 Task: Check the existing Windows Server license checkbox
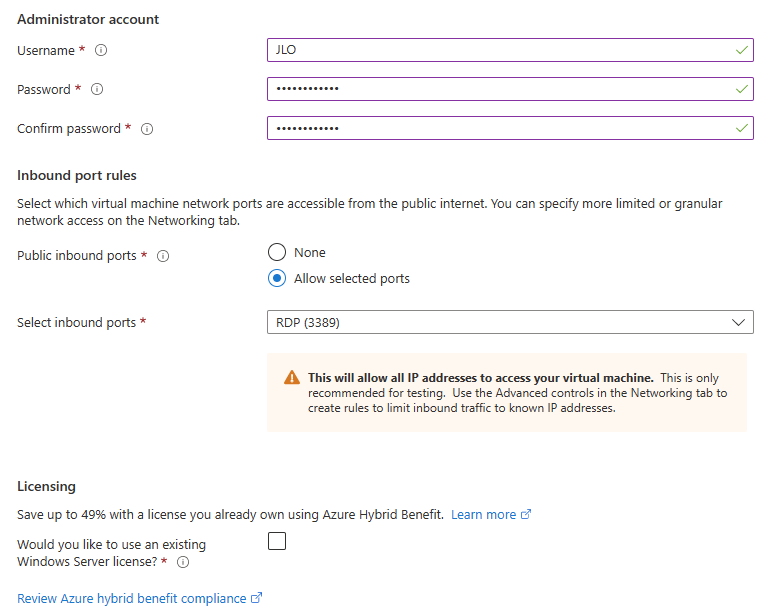(x=277, y=541)
